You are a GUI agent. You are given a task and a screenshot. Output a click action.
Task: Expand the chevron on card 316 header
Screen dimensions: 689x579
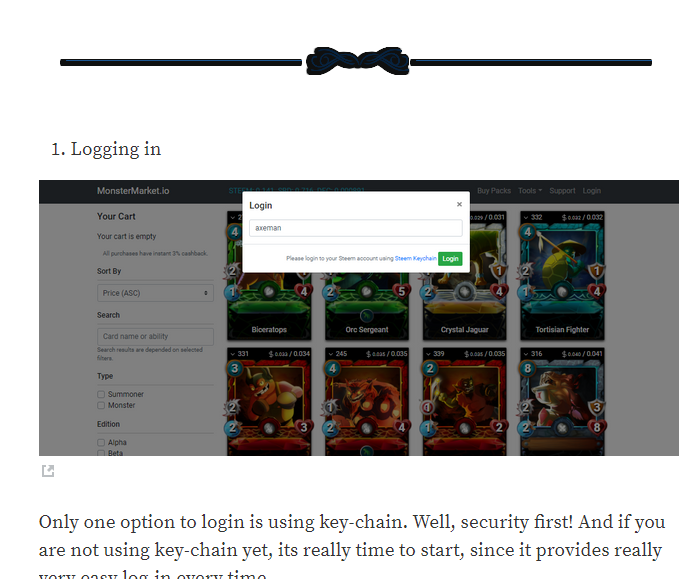click(526, 354)
